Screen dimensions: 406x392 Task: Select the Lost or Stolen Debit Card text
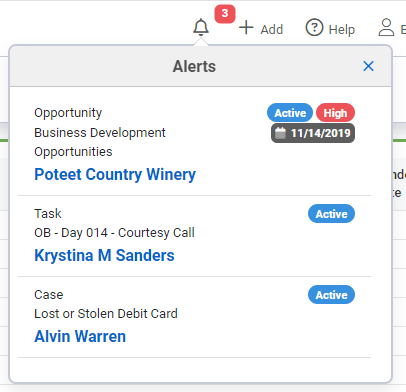(106, 314)
